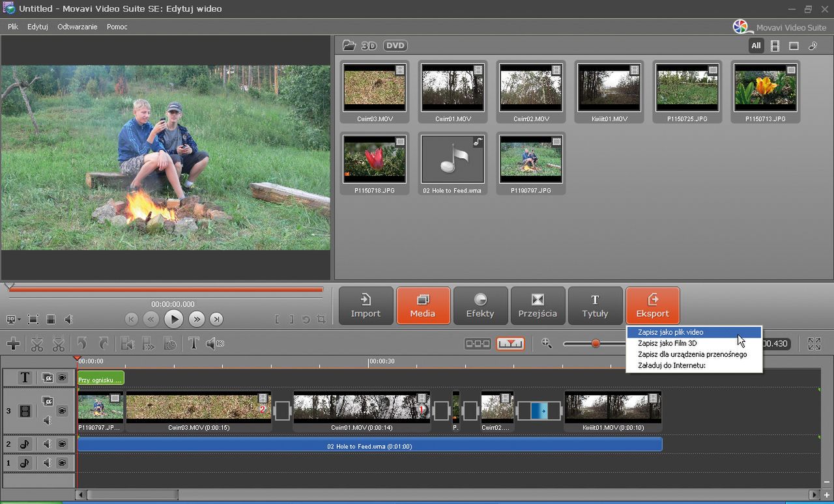Image resolution: width=834 pixels, height=504 pixels.
Task: Click the 3D media import icon
Action: point(369,46)
